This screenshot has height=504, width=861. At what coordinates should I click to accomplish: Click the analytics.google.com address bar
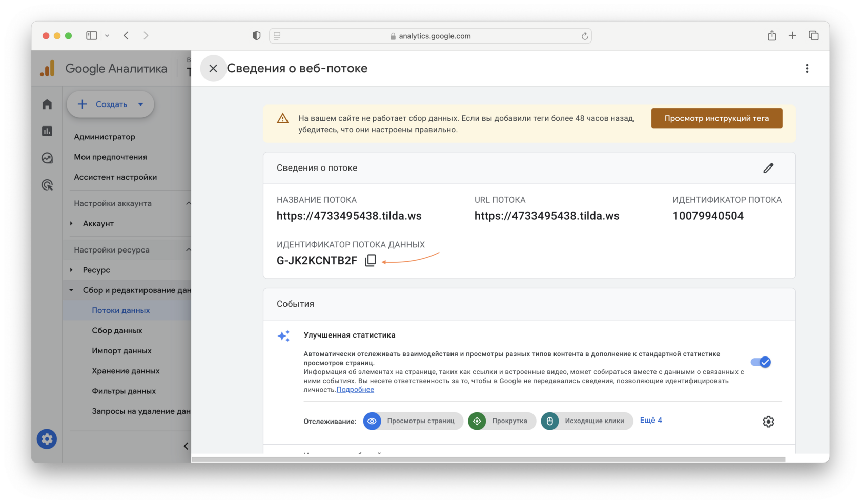[430, 36]
